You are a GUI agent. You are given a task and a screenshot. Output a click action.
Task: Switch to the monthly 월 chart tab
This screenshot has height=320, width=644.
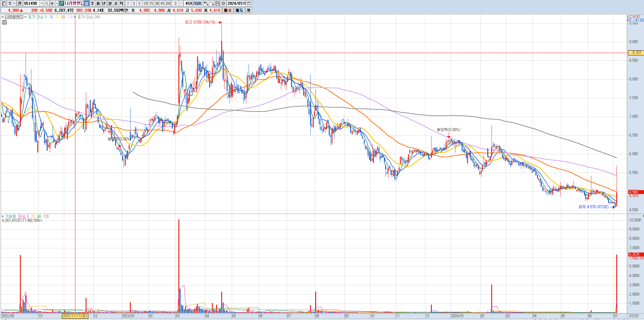[x=98, y=3]
